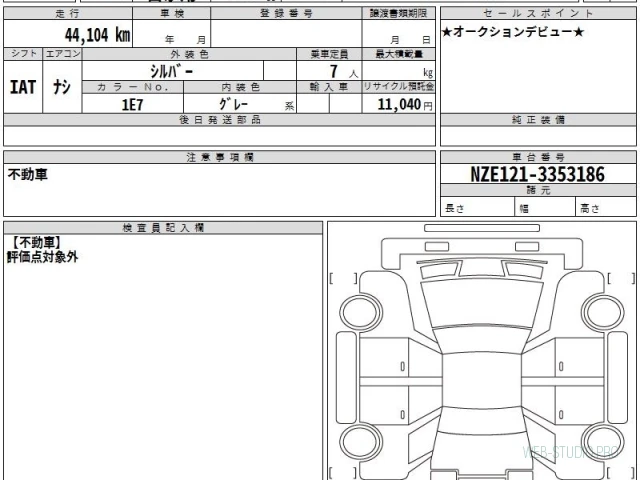Click the 諸元 header

[x=538, y=190]
